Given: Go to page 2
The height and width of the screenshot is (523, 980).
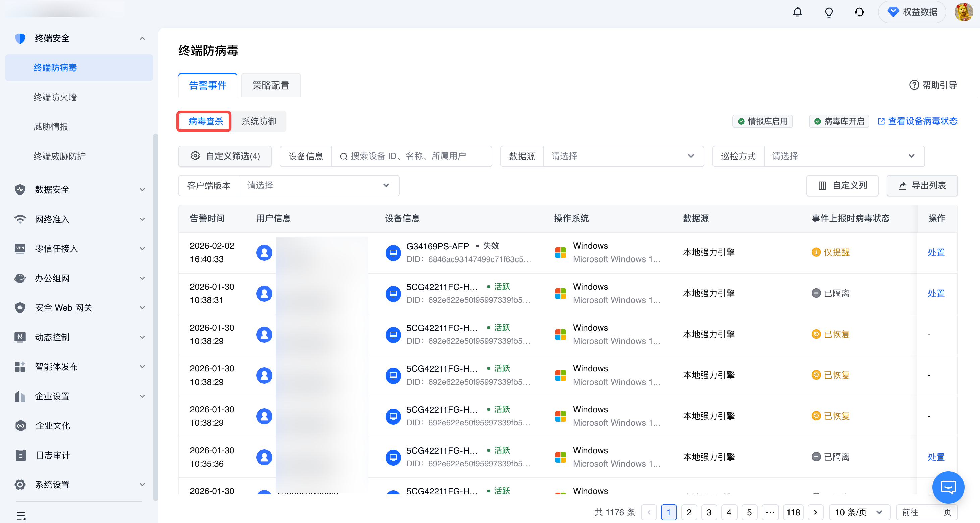Looking at the screenshot, I should pos(689,512).
